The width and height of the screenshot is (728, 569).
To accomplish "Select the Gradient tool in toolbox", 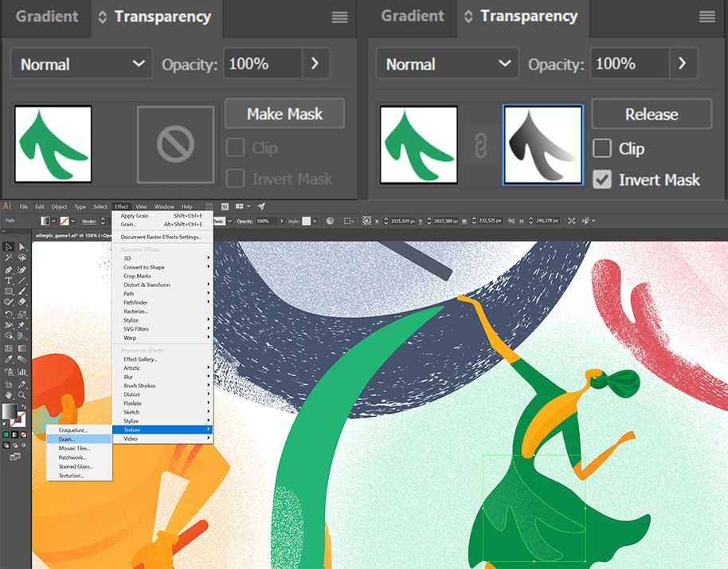I will point(22,348).
